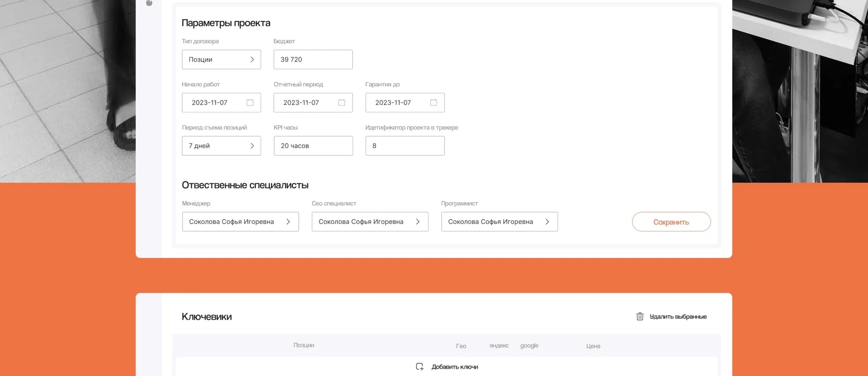Image resolution: width=868 pixels, height=376 pixels.
Task: Click Удалить выбранные link
Action: pyautogui.click(x=678, y=317)
